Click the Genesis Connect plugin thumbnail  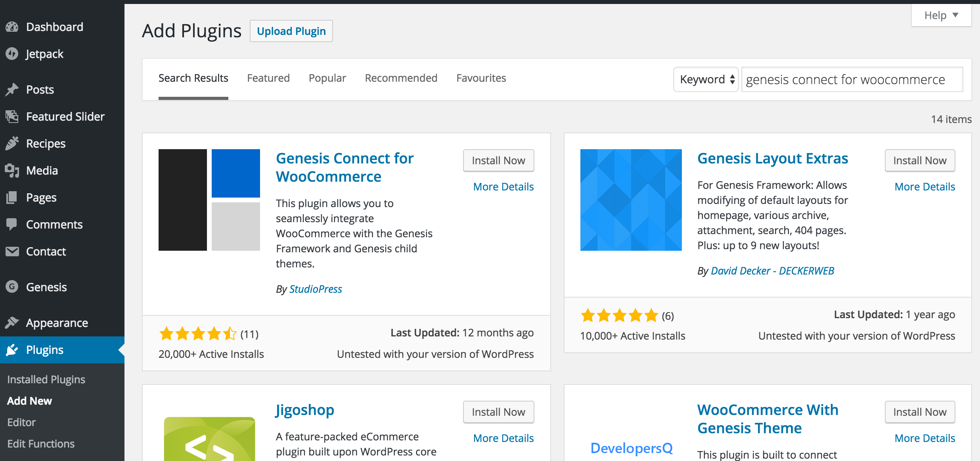[209, 200]
